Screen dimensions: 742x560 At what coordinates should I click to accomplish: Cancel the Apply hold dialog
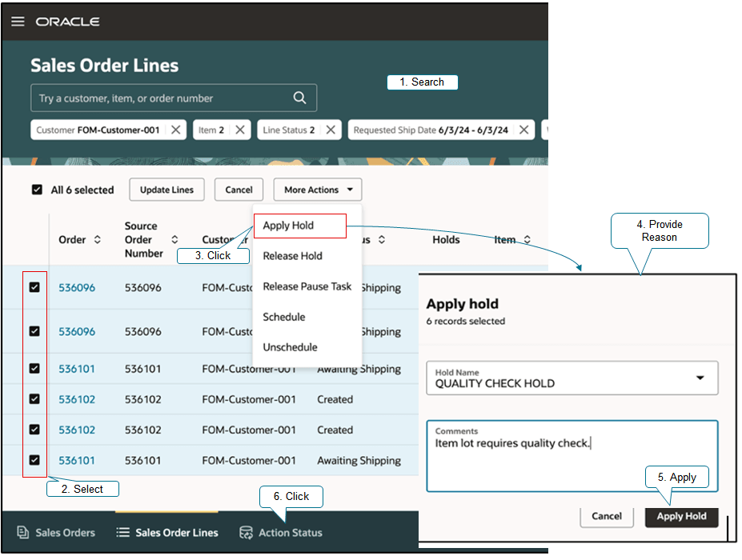click(607, 517)
